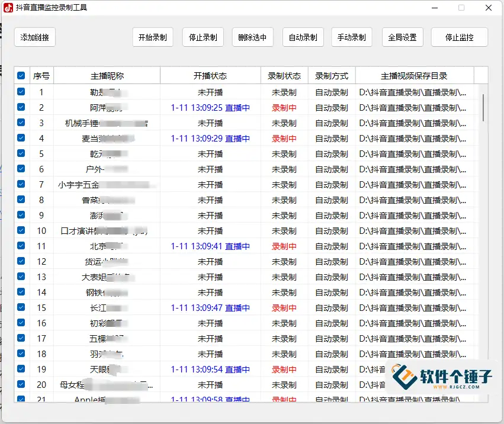The width and height of the screenshot is (504, 424).
Task: Toggle checkbox for row 11
Action: [x=21, y=246]
